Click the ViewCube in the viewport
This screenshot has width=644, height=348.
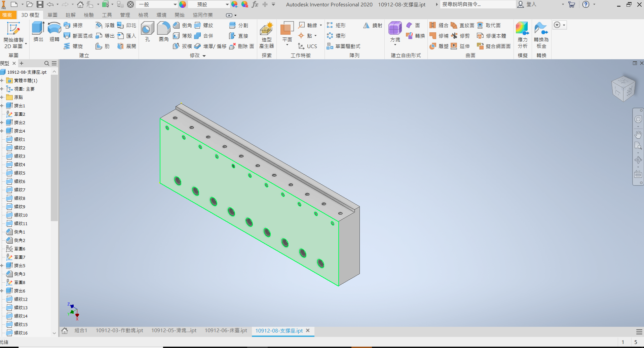click(623, 88)
